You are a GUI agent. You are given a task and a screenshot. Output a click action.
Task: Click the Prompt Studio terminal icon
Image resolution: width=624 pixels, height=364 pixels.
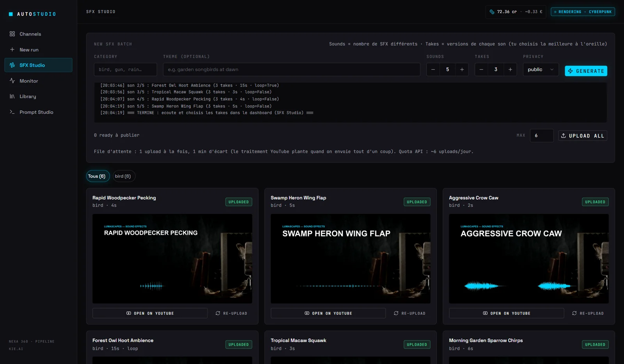pos(12,112)
